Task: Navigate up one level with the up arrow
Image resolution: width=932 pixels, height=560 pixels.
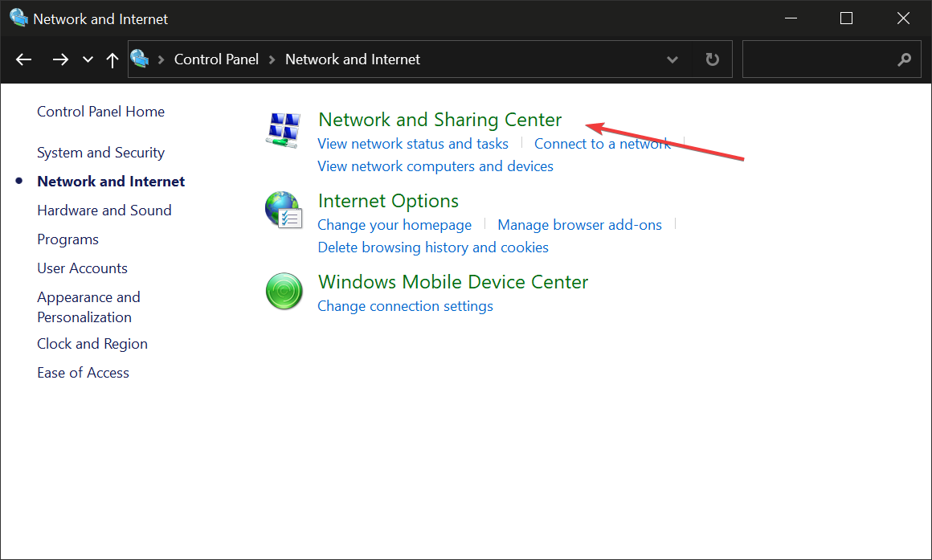Action: (x=112, y=59)
